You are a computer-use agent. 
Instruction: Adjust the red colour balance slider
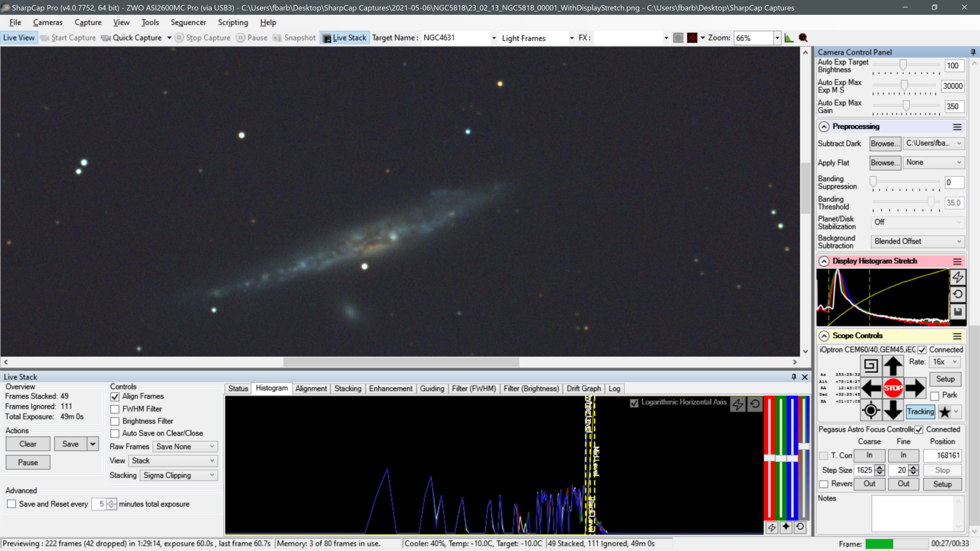click(x=769, y=458)
